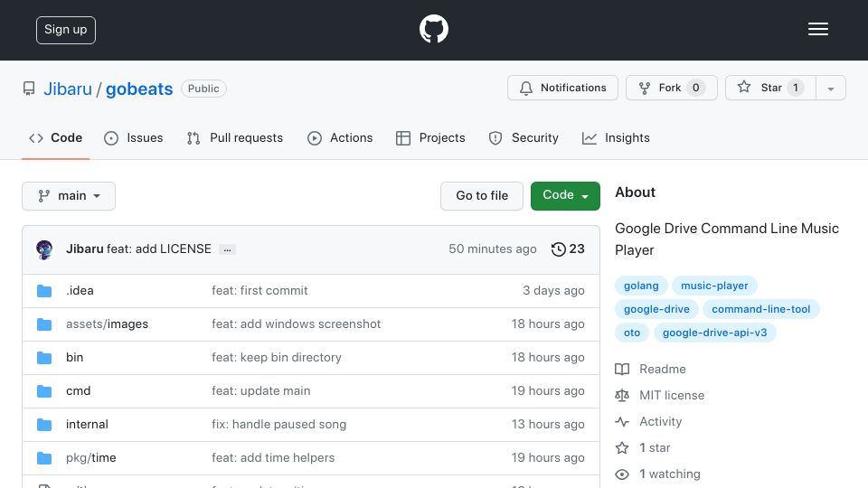Click the folder icon for assets/images
The width and height of the screenshot is (868, 488).
point(44,324)
